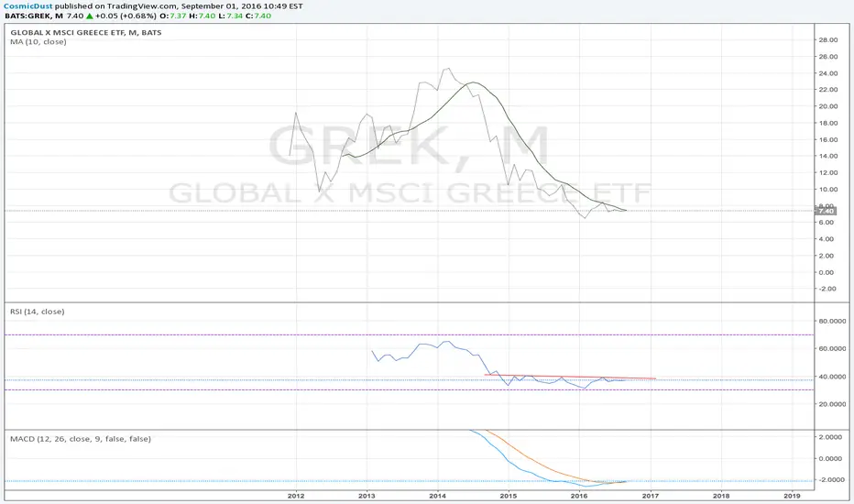Click the MACD (12, 26, close, 9) label

coord(81,439)
